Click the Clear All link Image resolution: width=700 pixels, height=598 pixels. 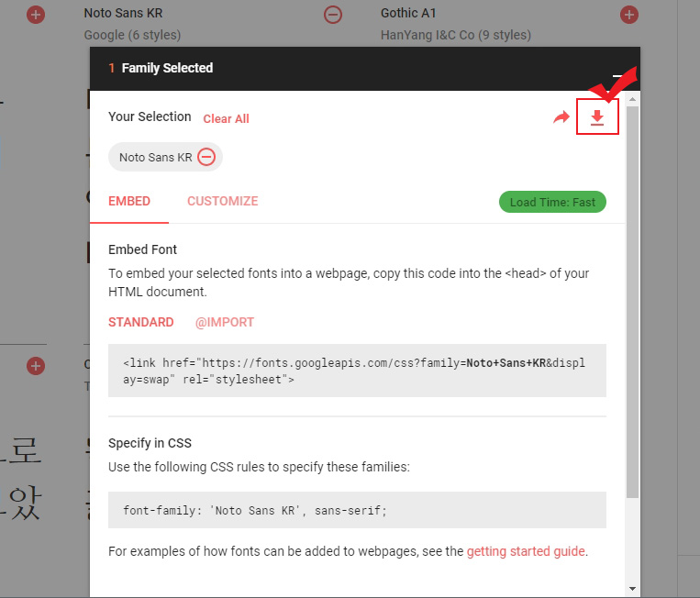(x=226, y=118)
